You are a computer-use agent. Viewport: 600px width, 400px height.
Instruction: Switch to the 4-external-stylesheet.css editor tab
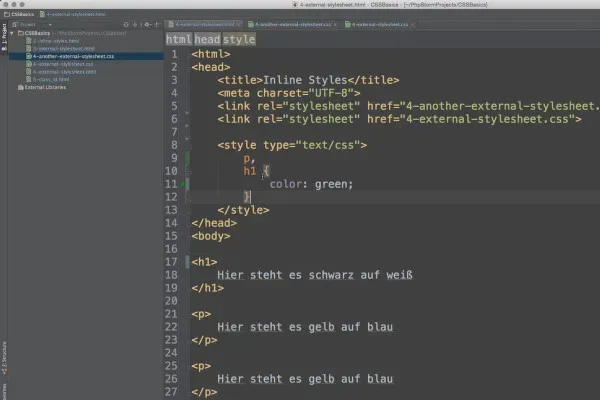377,24
